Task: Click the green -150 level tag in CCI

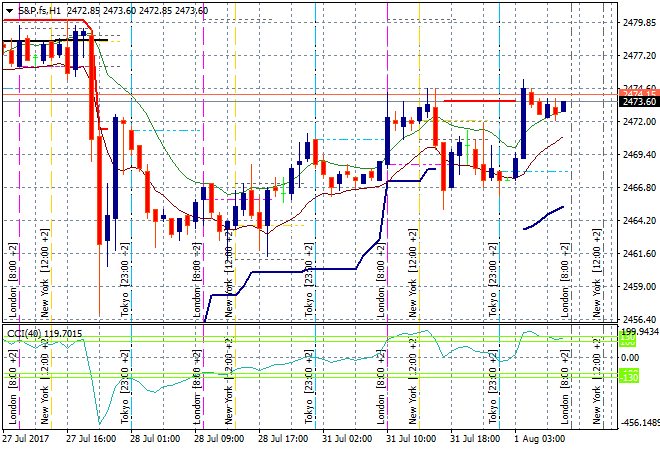Action: 628,376
